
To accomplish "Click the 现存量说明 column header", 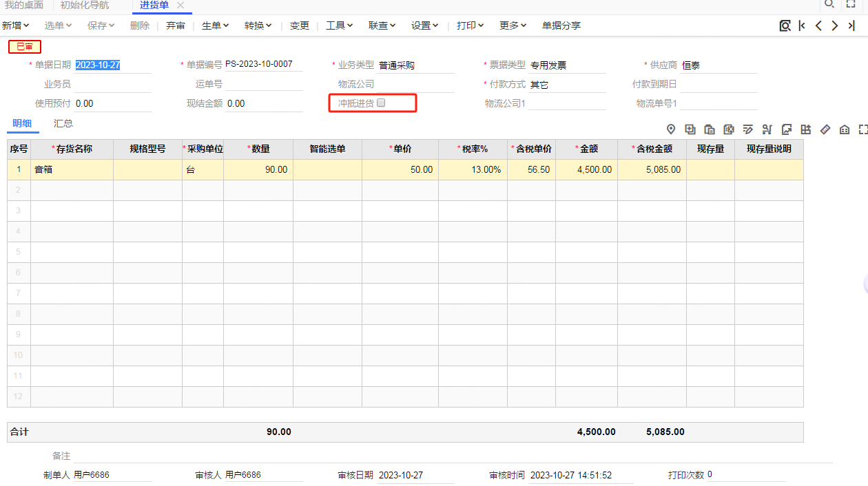I will tap(769, 149).
